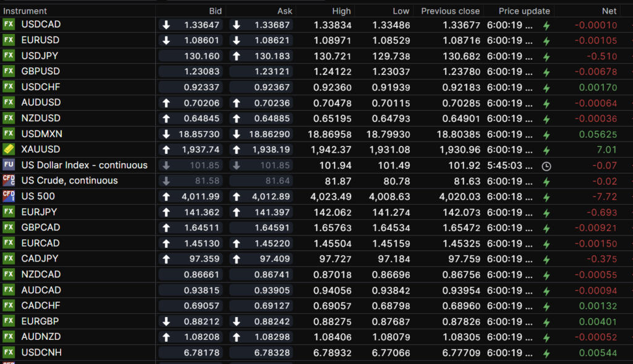Screen dimensions: 633x364
Task: Select the GBPUSD instrument name
Action: point(41,71)
